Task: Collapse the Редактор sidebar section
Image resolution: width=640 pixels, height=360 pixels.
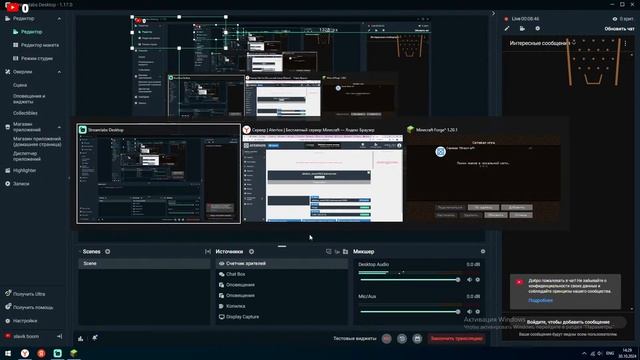Action: 59,19
